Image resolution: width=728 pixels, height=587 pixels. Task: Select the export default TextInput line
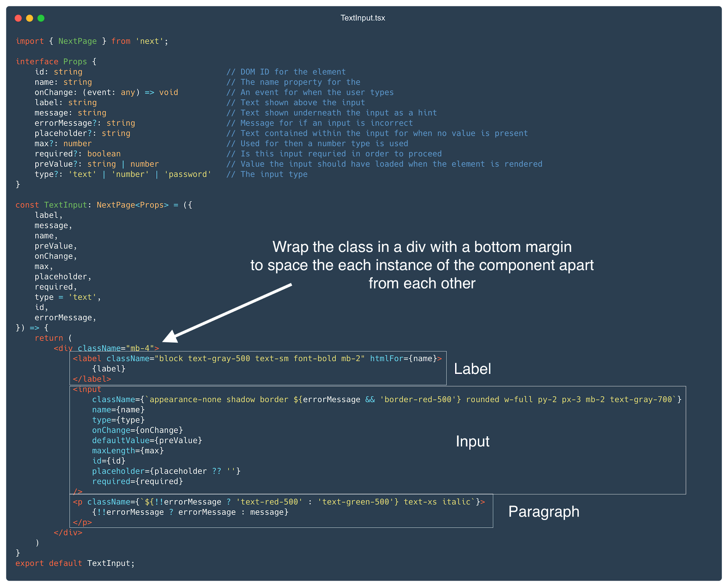click(x=75, y=563)
